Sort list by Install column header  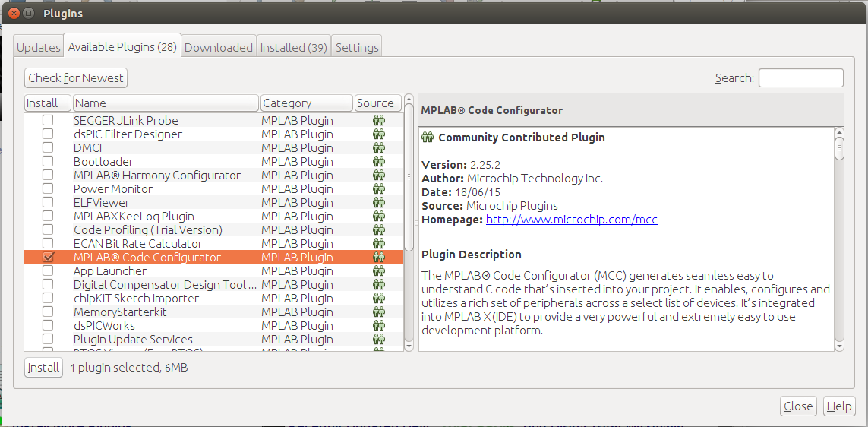48,103
